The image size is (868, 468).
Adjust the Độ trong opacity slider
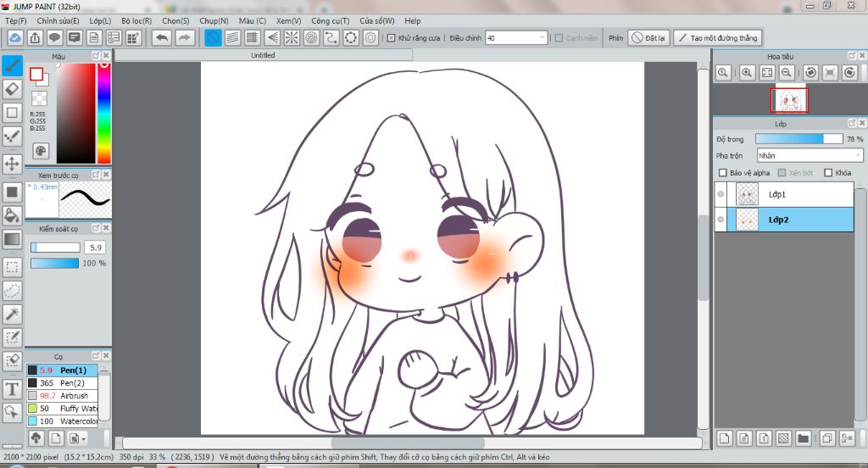[x=799, y=139]
